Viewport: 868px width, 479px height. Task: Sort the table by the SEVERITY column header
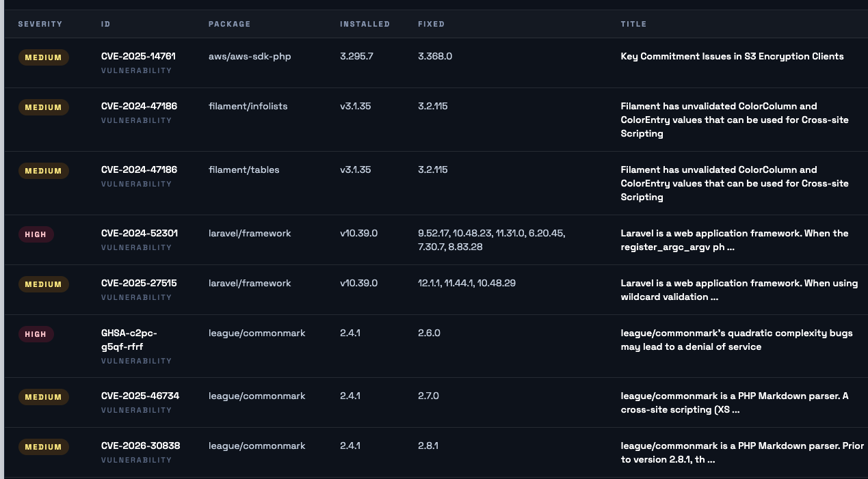tap(40, 24)
